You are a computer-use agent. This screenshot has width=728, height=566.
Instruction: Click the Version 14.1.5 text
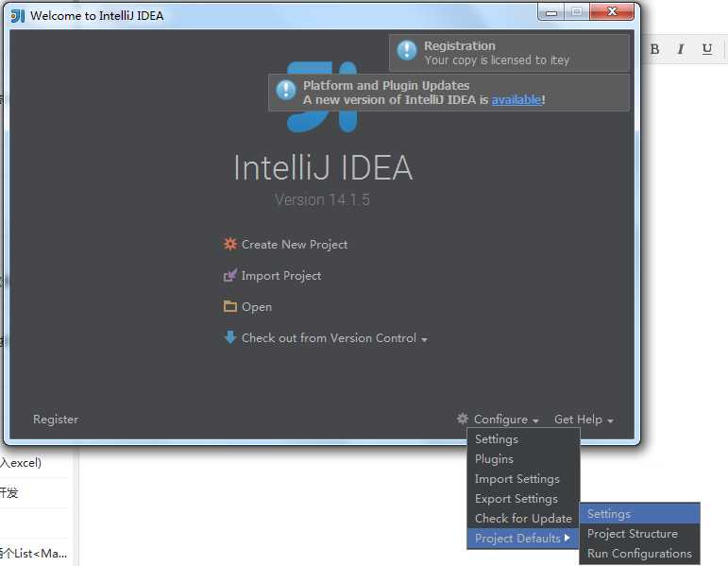click(322, 199)
